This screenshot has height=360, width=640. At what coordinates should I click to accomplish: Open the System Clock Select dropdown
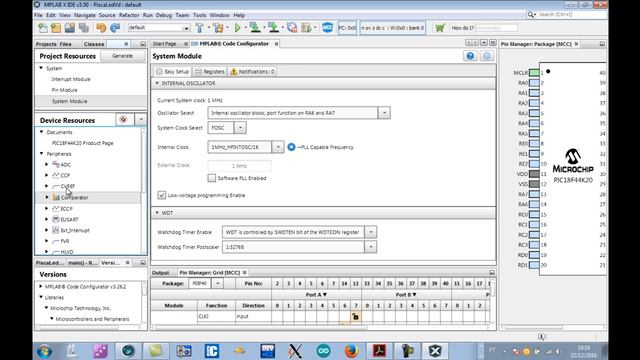coord(240,128)
